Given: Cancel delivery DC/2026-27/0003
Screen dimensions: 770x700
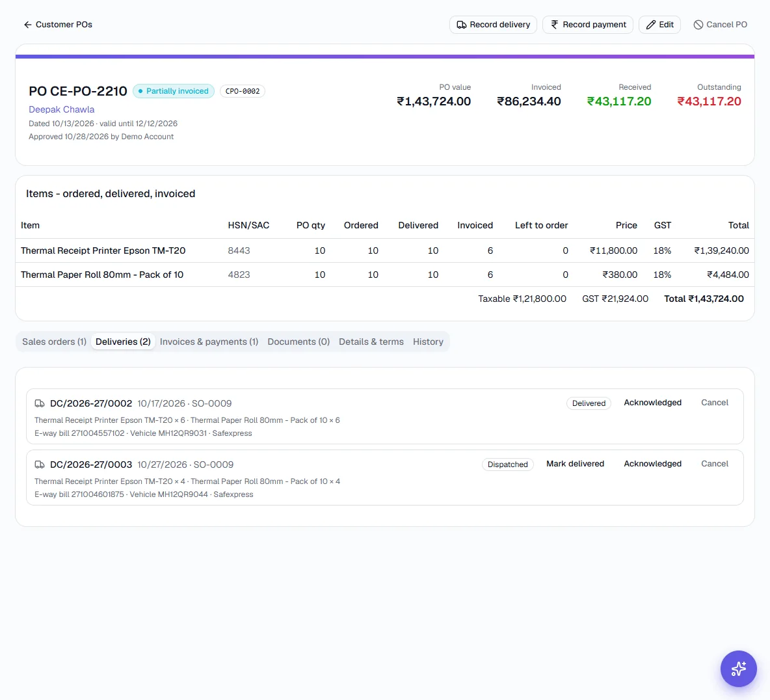Looking at the screenshot, I should pyautogui.click(x=715, y=464).
